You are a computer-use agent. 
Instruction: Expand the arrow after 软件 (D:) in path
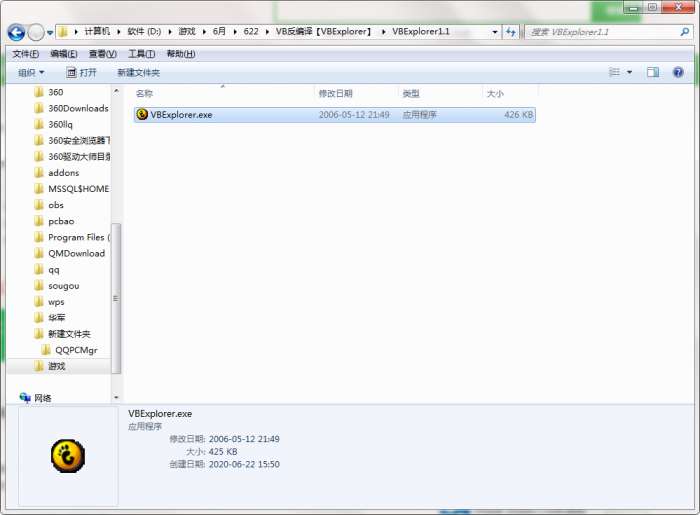point(170,32)
